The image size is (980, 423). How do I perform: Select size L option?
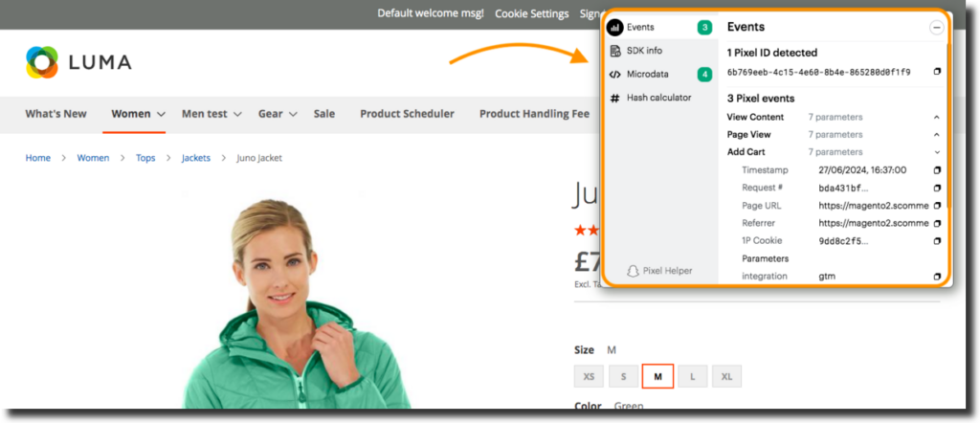(692, 377)
